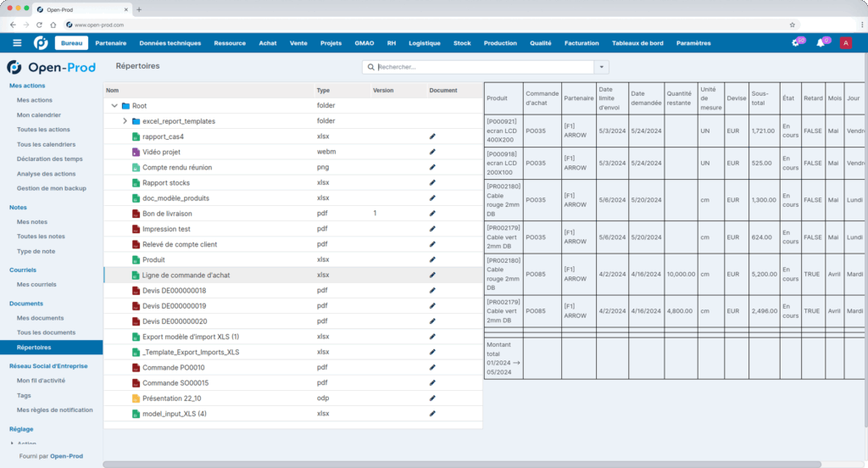Click the edit pencil for Vidéo projet
Screen dimensions: 868x468
(x=432, y=152)
